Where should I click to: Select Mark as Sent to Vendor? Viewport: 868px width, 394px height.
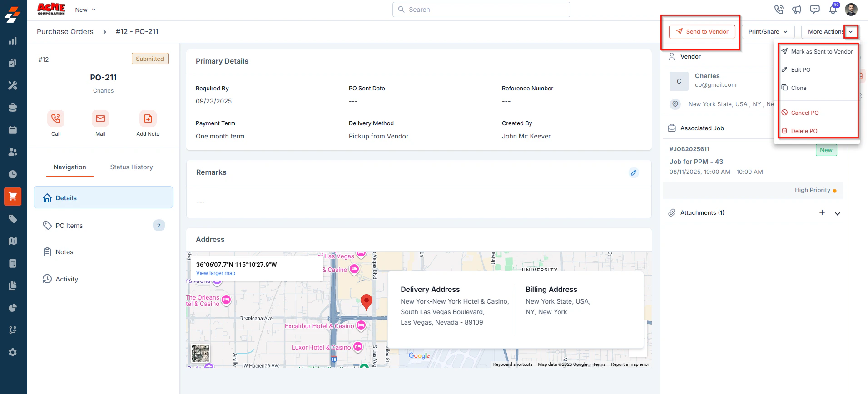pyautogui.click(x=817, y=52)
